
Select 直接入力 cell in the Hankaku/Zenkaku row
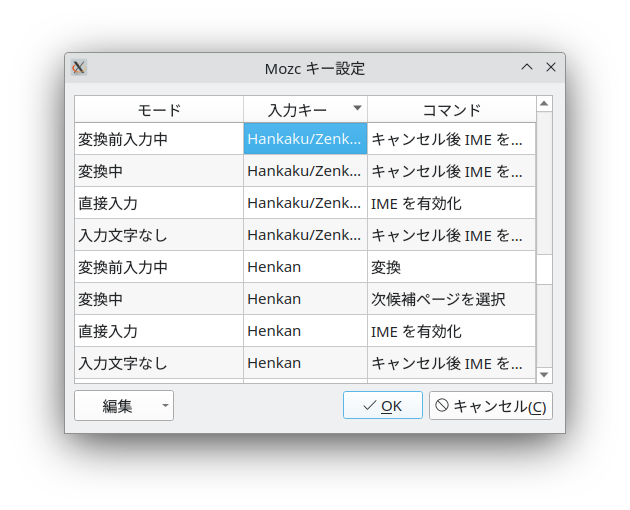[159, 203]
